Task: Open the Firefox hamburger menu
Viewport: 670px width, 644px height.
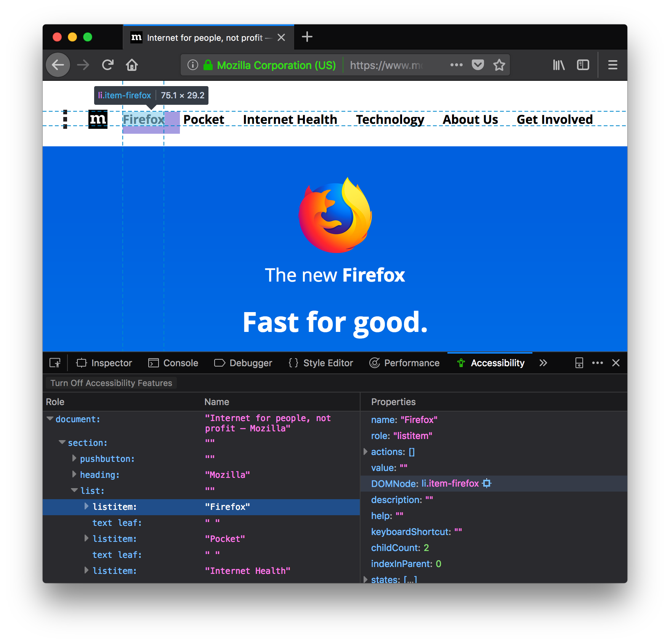Action: 613,65
